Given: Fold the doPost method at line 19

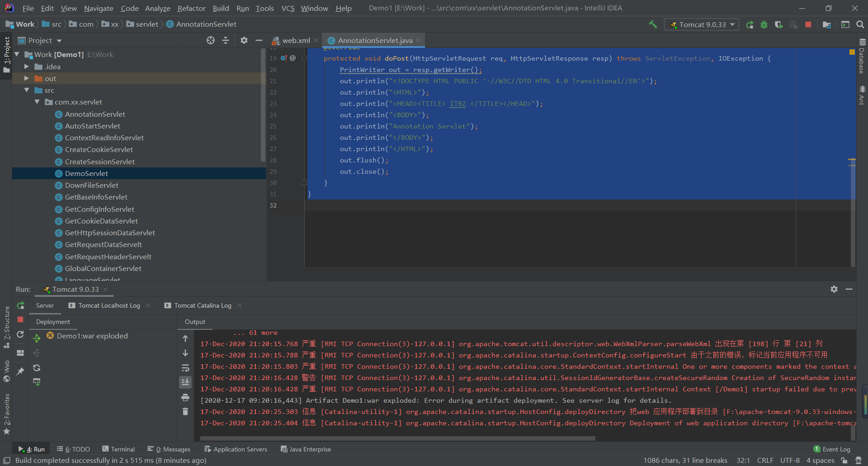Looking at the screenshot, I should point(304,58).
